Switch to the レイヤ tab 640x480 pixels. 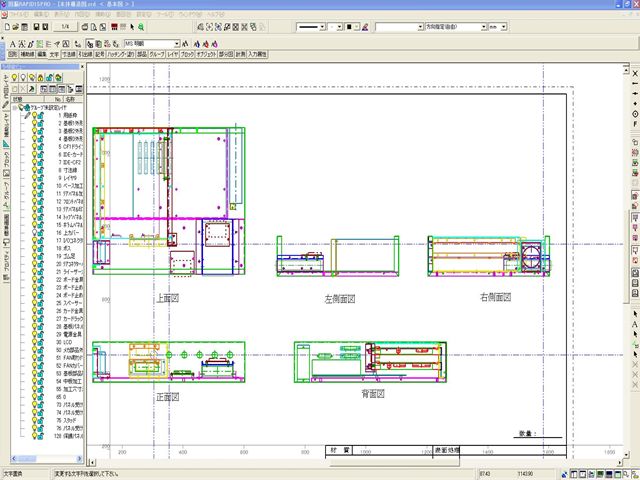pos(173,54)
